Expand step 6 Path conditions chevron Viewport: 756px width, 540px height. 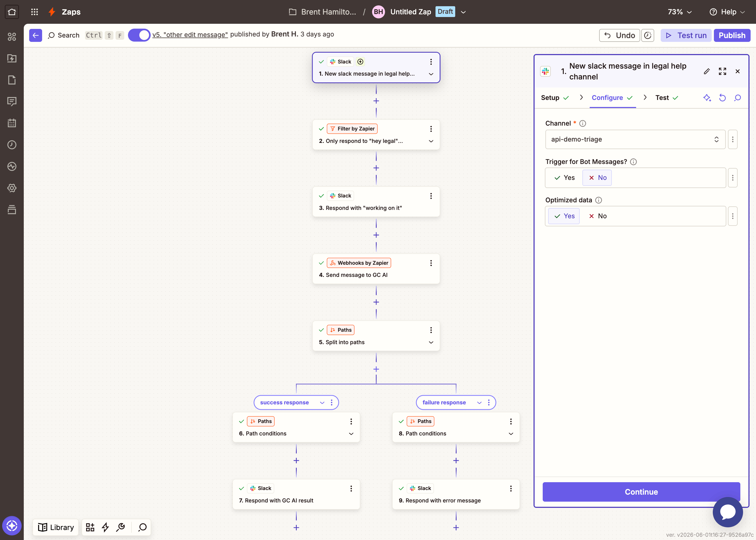351,434
